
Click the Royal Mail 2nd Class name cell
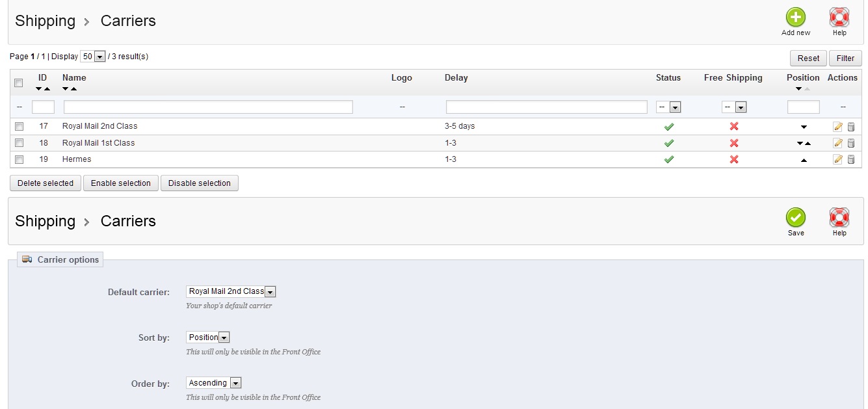(x=100, y=126)
